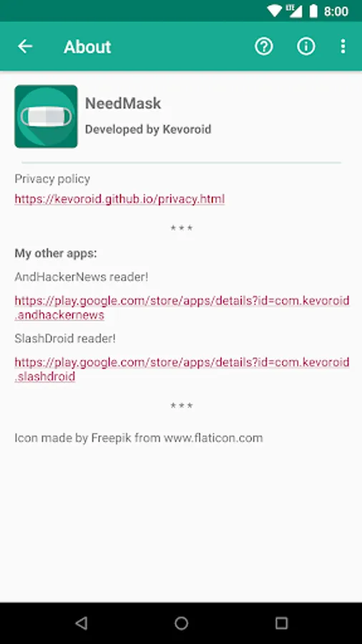Tap the clock showing 8:00
Viewport: 362px width, 644px height.
pos(336,11)
